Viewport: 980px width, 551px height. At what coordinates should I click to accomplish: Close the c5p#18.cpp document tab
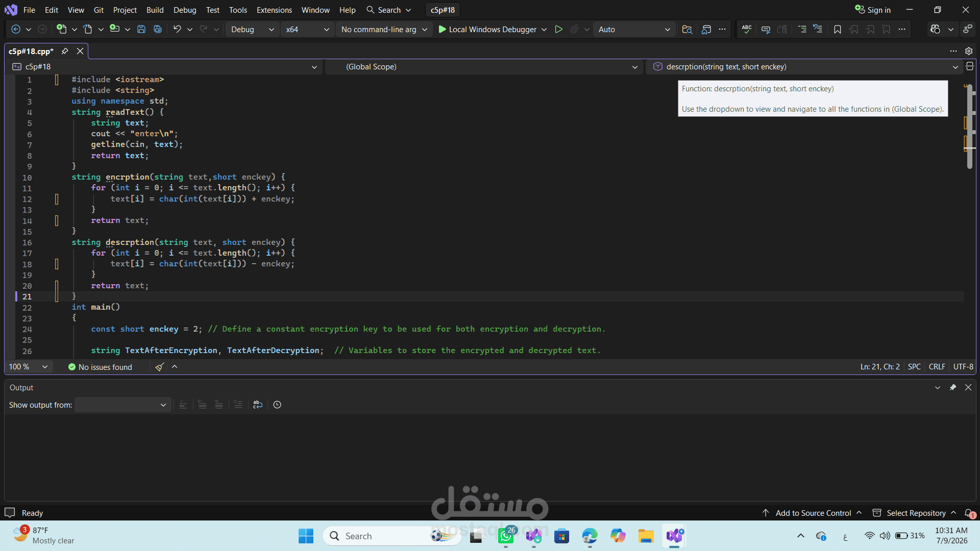point(80,51)
